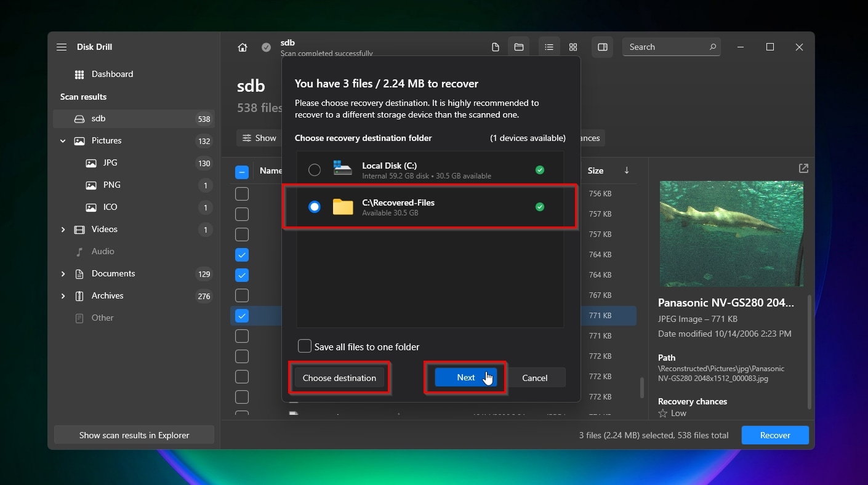
Task: Go to home via house icon
Action: click(243, 47)
